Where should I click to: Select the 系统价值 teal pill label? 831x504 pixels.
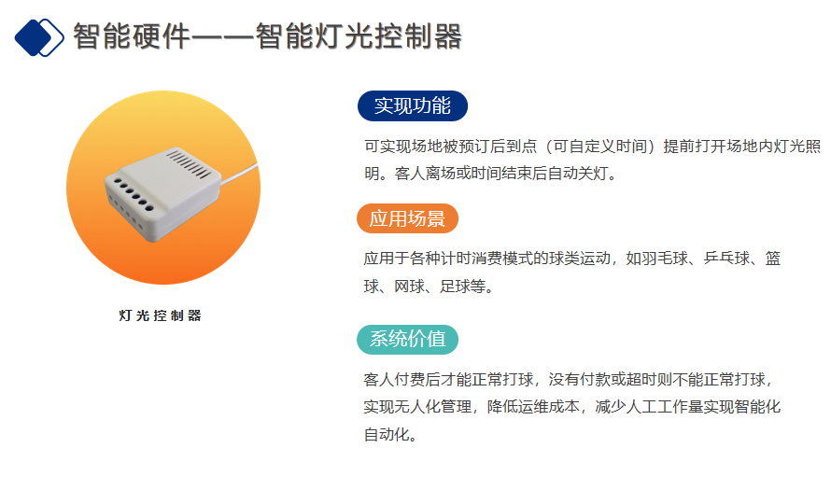407,340
